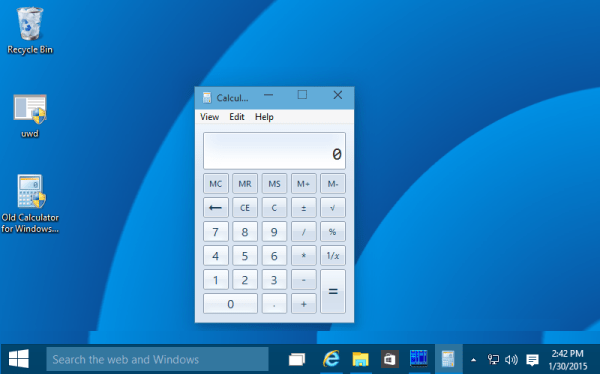The height and width of the screenshot is (374, 600).
Task: Select the uwd desktop shortcut
Action: pyautogui.click(x=30, y=116)
